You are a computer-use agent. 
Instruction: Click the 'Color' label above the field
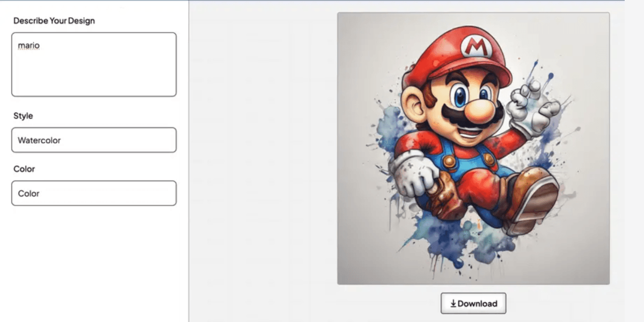(x=24, y=169)
